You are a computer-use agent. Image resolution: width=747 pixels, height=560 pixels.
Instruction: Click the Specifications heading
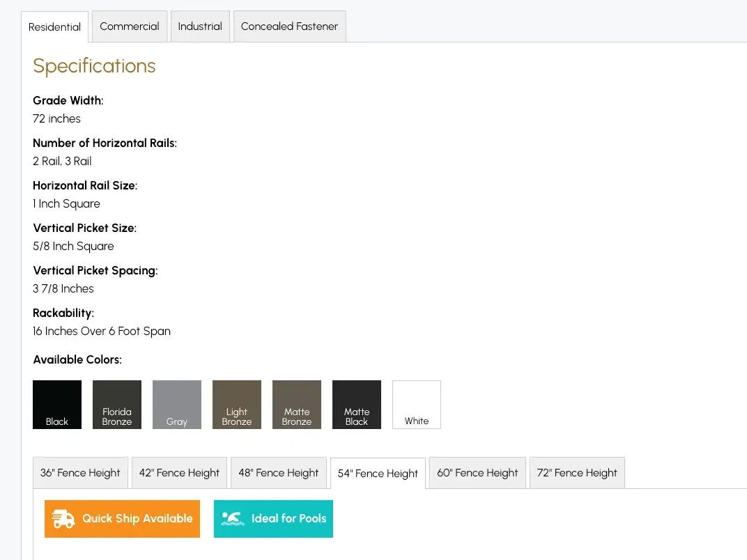coord(94,65)
